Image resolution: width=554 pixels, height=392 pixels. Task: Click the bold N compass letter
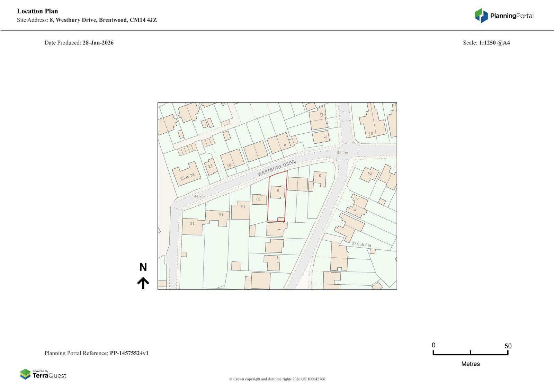tap(143, 267)
